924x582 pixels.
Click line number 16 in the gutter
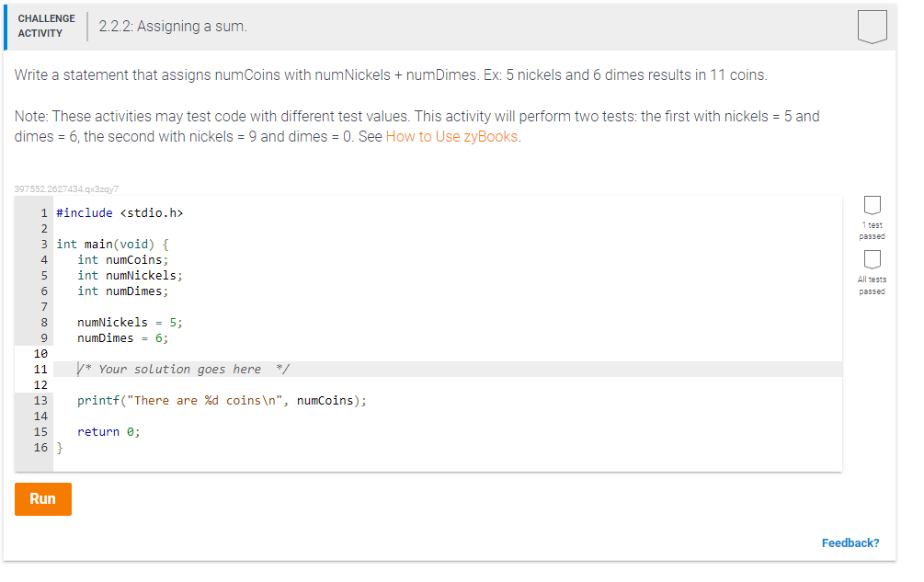tap(40, 448)
